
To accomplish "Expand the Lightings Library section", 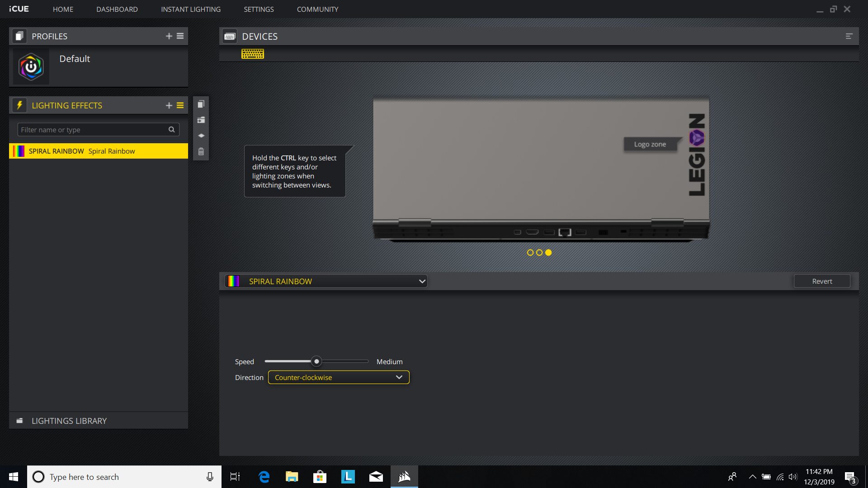I will [x=99, y=421].
